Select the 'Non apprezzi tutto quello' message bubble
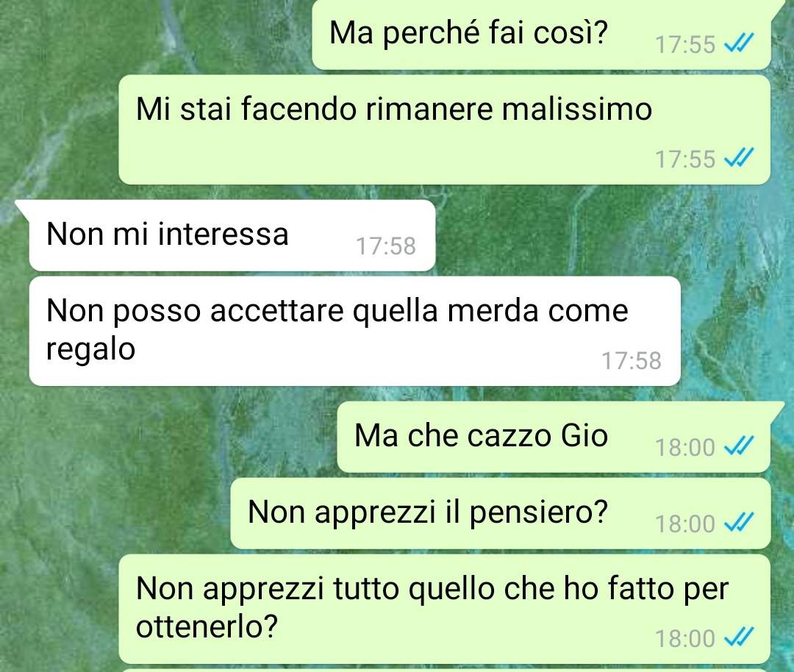The width and height of the screenshot is (794, 672). [444, 609]
